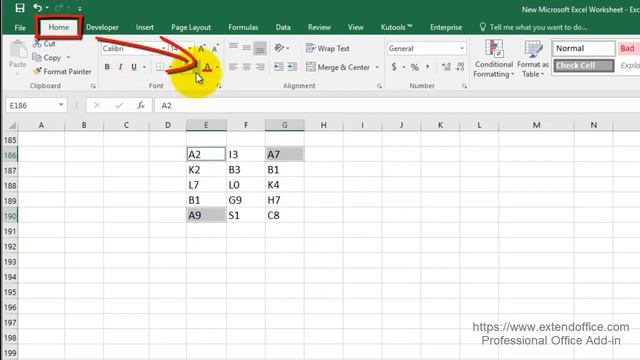Click the Decrease Indent icon

coord(279,67)
